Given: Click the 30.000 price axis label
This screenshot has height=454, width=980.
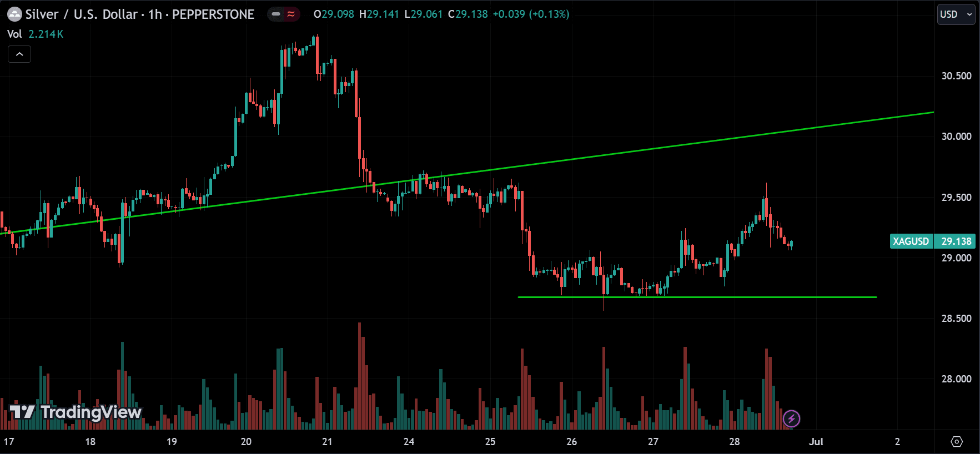Looking at the screenshot, I should tap(956, 137).
